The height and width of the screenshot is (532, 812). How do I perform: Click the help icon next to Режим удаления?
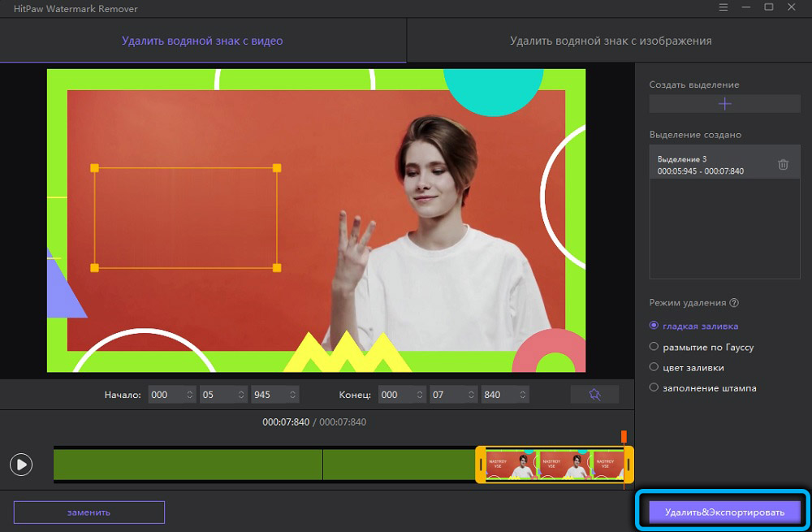[x=734, y=303]
